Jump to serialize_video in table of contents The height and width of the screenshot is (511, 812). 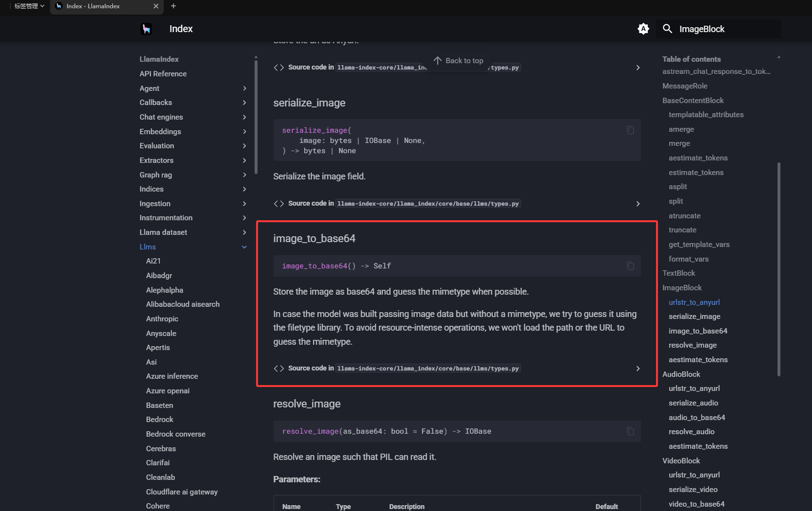pos(693,490)
